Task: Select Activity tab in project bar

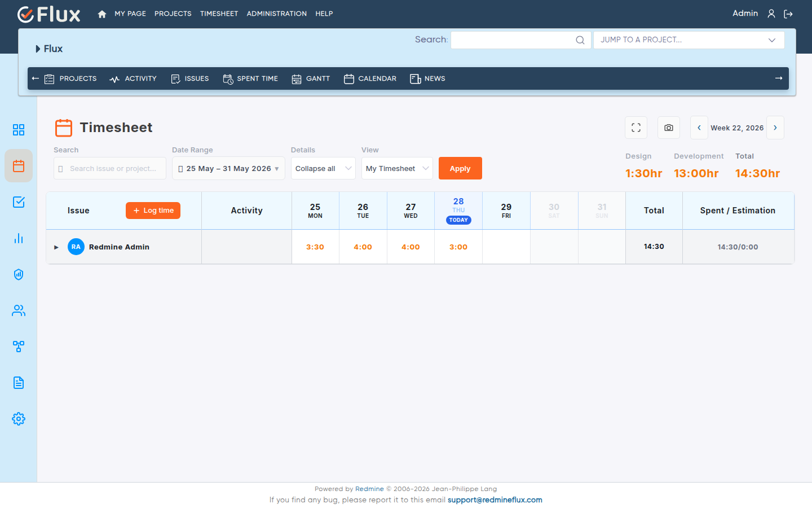Action: [x=133, y=78]
